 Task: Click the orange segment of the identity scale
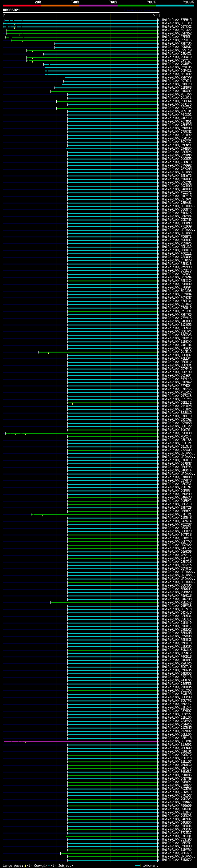[x=60, y=6]
